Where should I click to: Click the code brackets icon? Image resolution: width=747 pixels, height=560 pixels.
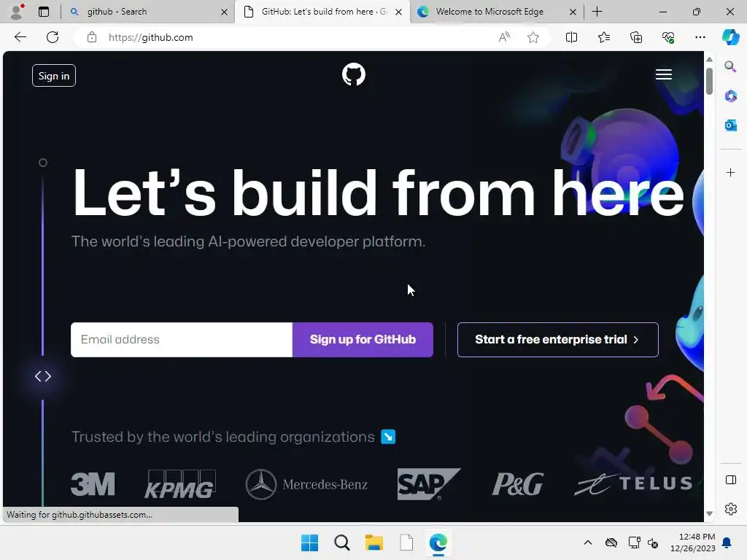pos(43,376)
